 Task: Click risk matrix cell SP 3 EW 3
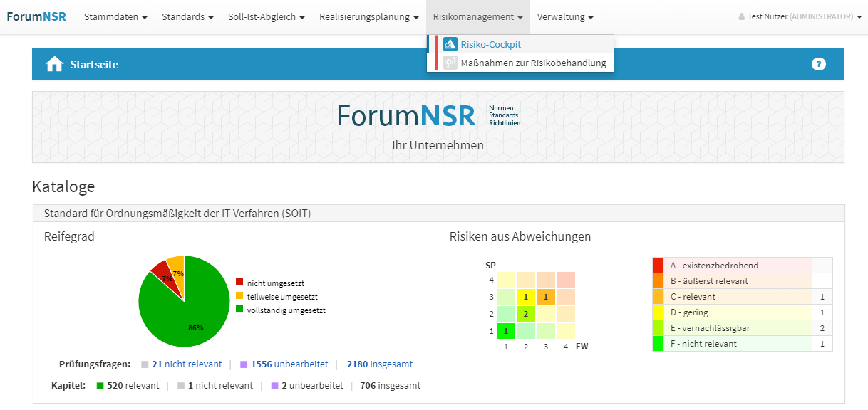[545, 296]
